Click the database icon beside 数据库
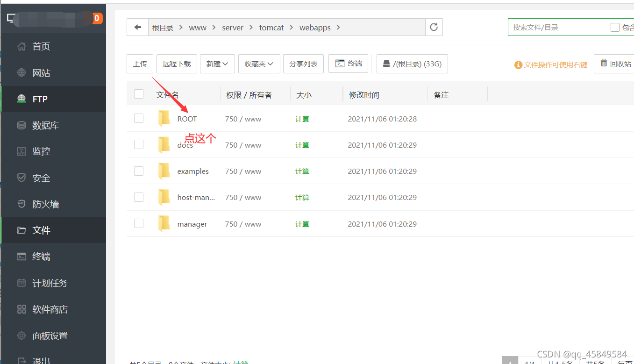The width and height of the screenshot is (634, 364). (21, 125)
